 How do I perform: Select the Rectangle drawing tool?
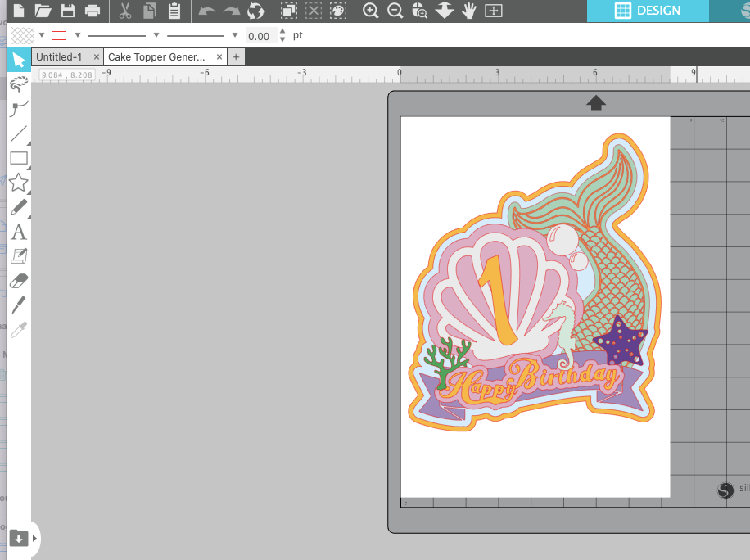click(x=19, y=158)
